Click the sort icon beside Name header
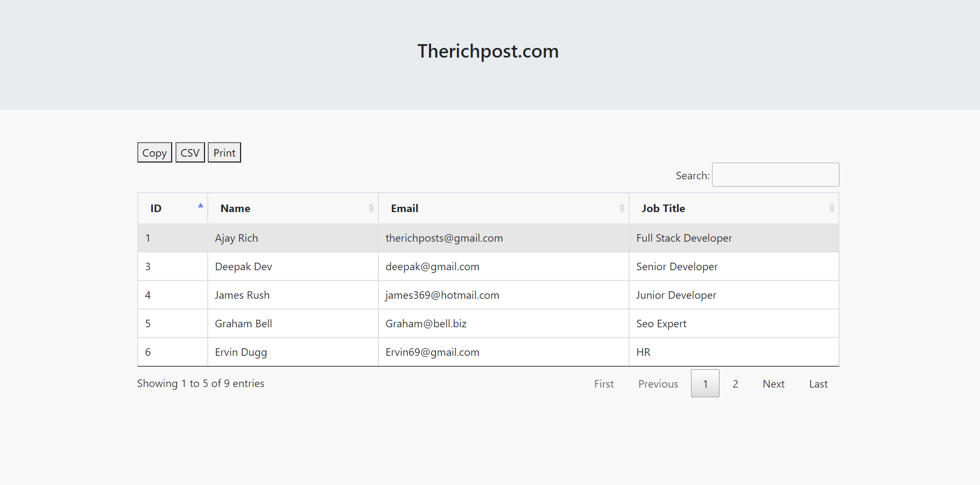 pyautogui.click(x=371, y=208)
